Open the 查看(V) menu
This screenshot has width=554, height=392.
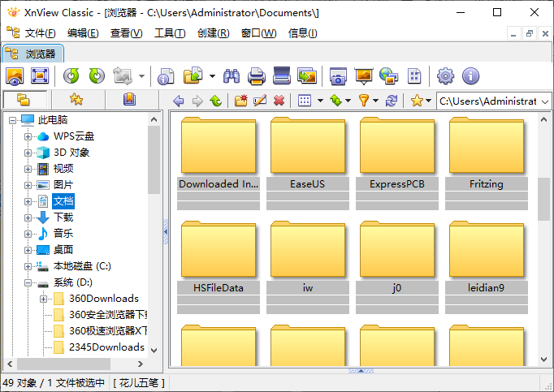pyautogui.click(x=127, y=33)
